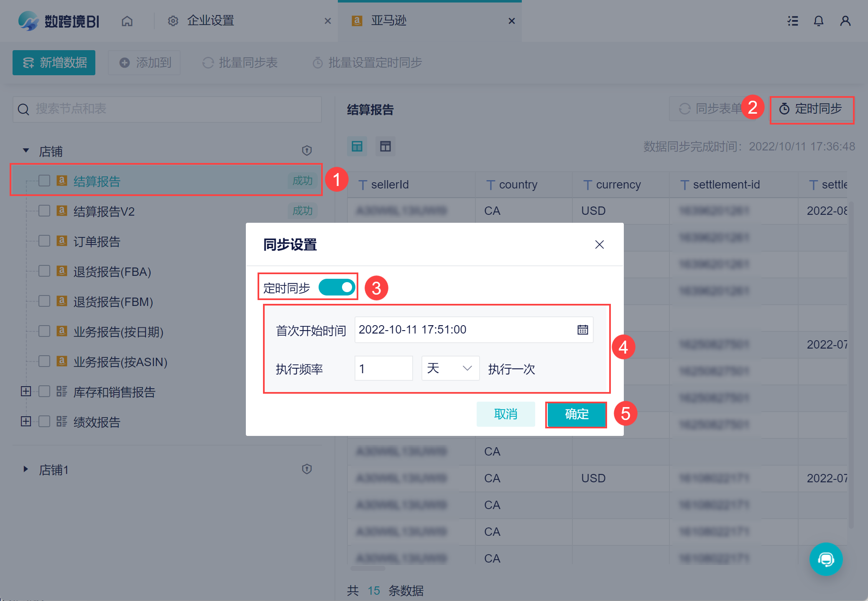Check the 退货报告(FBA) checkbox
This screenshot has height=601, width=868.
pyautogui.click(x=44, y=271)
